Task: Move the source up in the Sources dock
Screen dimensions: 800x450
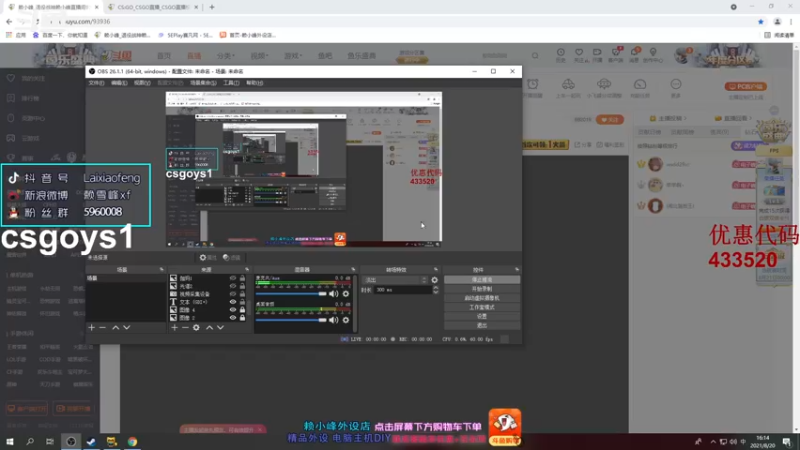Action: pos(209,328)
